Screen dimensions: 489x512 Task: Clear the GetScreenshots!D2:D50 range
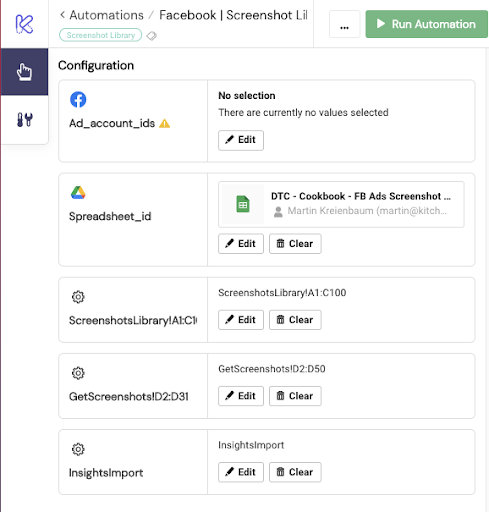(295, 396)
